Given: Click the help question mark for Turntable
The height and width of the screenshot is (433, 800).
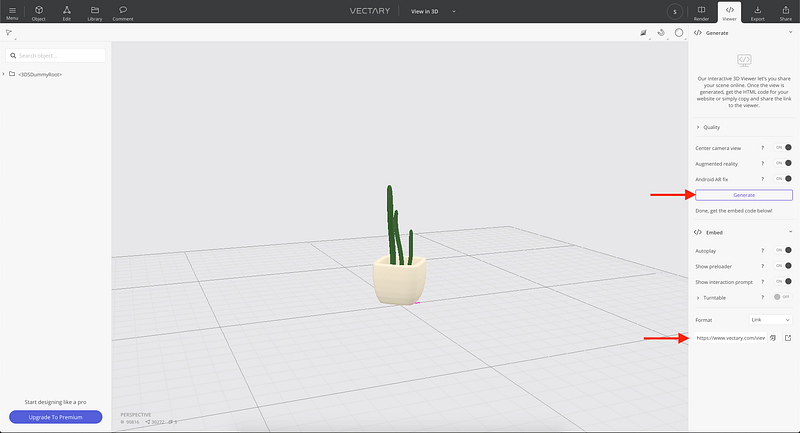Looking at the screenshot, I should pos(763,298).
